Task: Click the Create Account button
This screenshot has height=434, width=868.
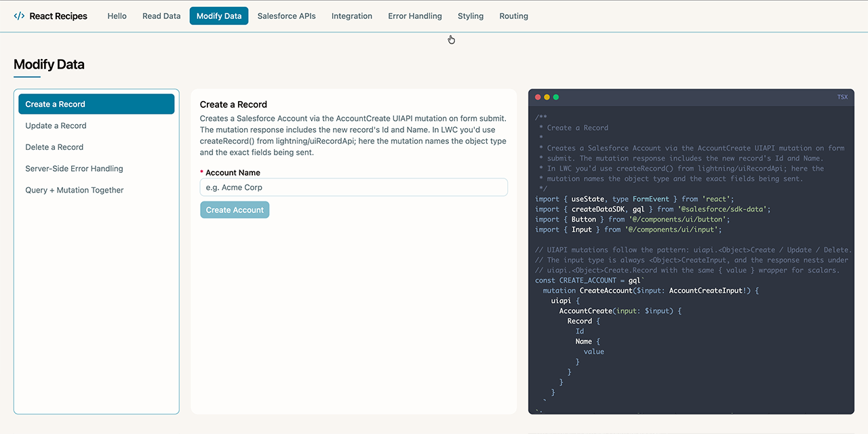Action: pyautogui.click(x=235, y=210)
